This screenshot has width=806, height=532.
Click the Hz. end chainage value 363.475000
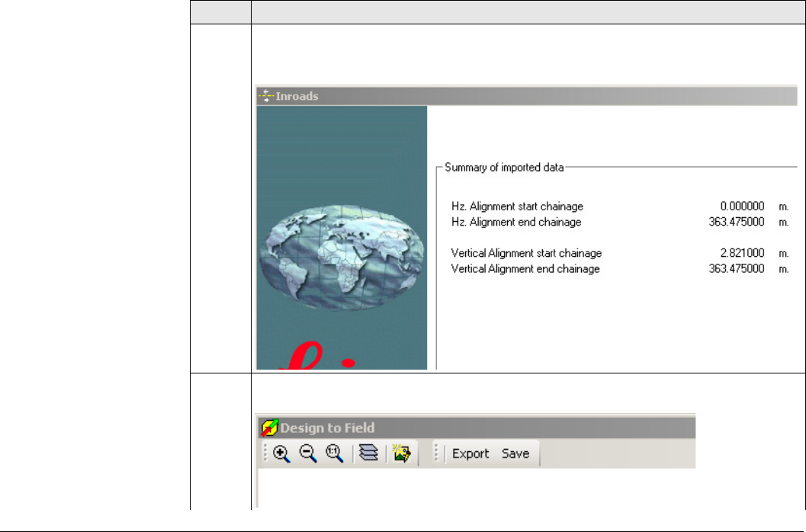pos(737,222)
